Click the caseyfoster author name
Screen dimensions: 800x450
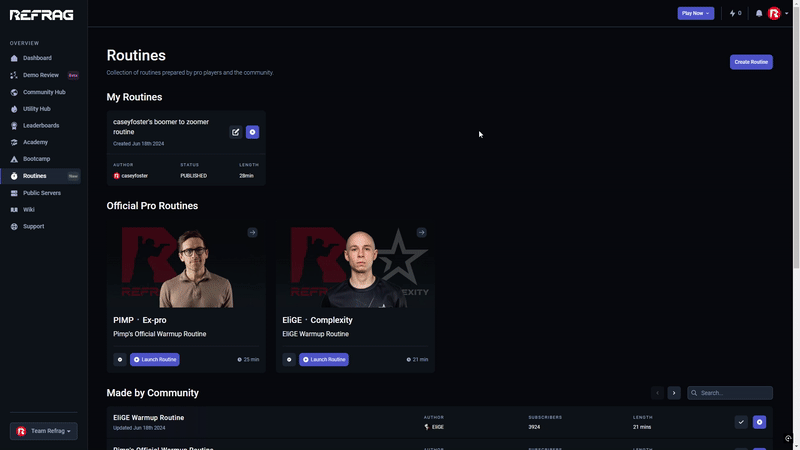point(134,176)
